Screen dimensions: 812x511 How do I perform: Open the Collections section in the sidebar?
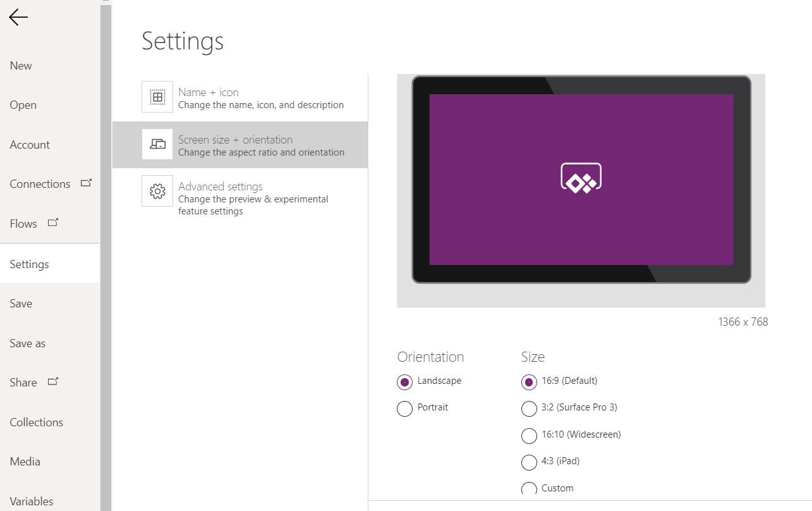(x=36, y=422)
